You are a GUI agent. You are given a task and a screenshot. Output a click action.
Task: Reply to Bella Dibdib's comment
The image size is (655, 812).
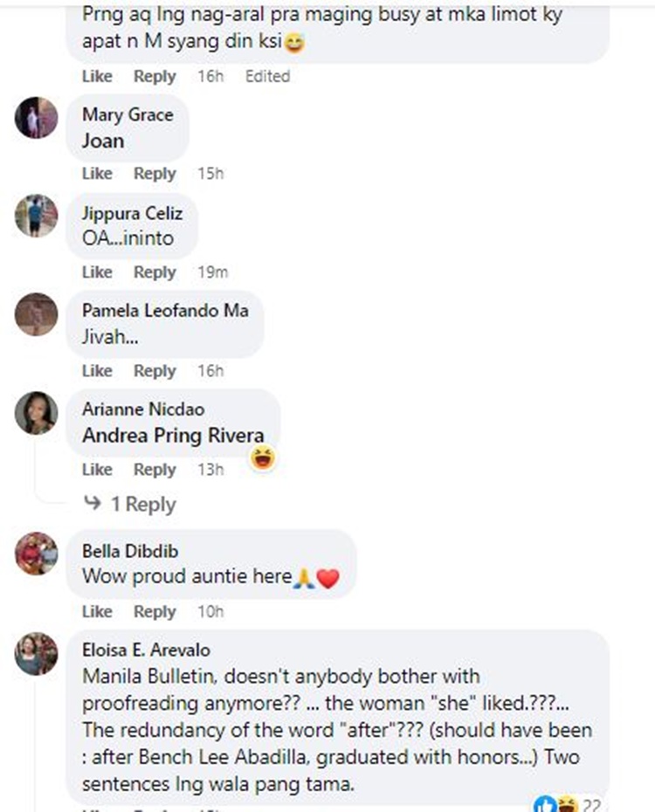pos(155,611)
